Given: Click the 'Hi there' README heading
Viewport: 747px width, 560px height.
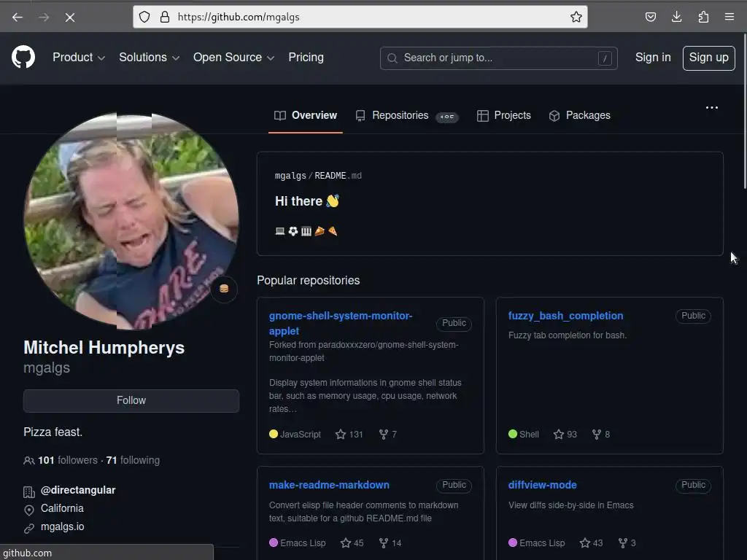Looking at the screenshot, I should click(307, 201).
